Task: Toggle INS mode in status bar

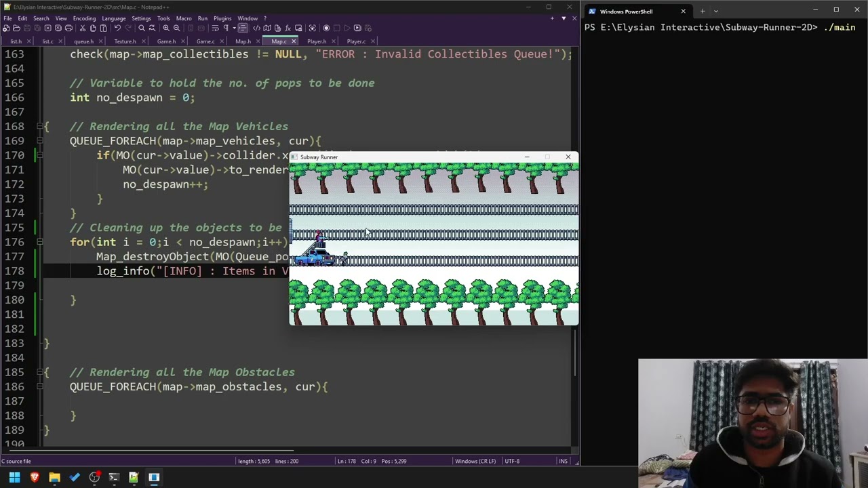Action: 563,461
